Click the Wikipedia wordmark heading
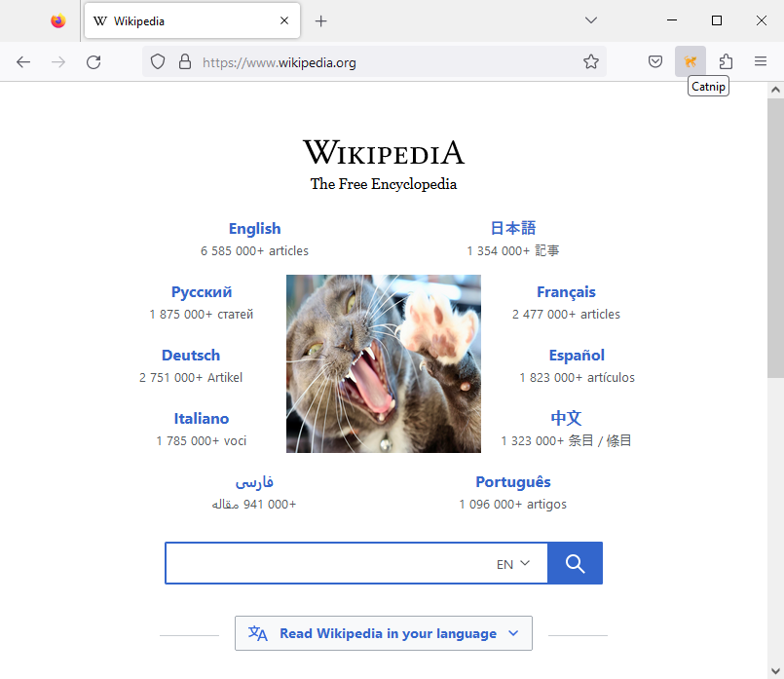The height and width of the screenshot is (679, 784). [x=384, y=152]
